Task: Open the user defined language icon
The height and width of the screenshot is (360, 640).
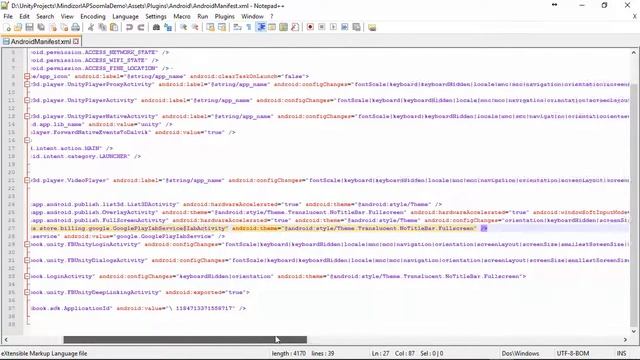Action: tap(272, 27)
